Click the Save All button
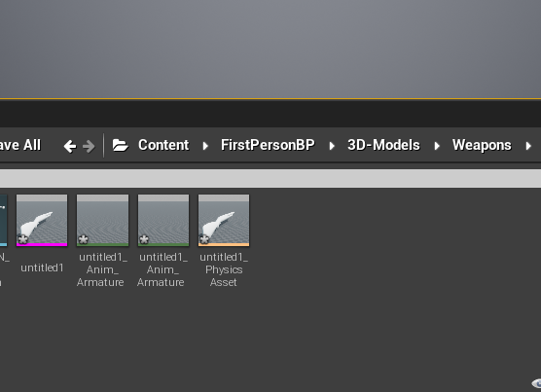This screenshot has width=541, height=392. pos(20,145)
